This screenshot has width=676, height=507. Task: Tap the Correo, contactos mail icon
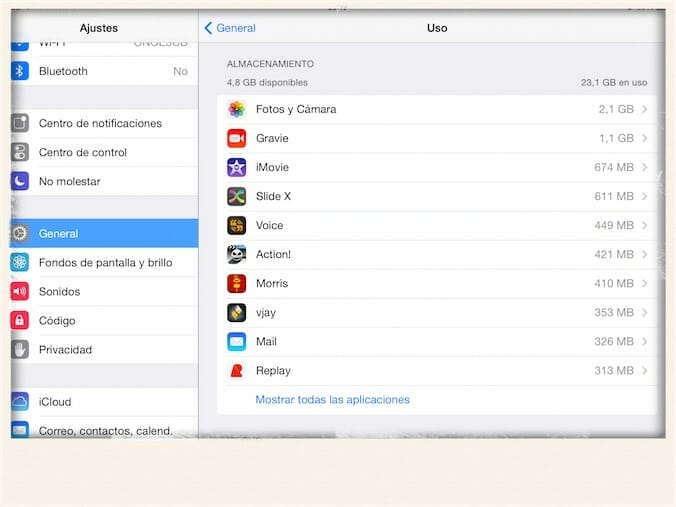(x=19, y=429)
